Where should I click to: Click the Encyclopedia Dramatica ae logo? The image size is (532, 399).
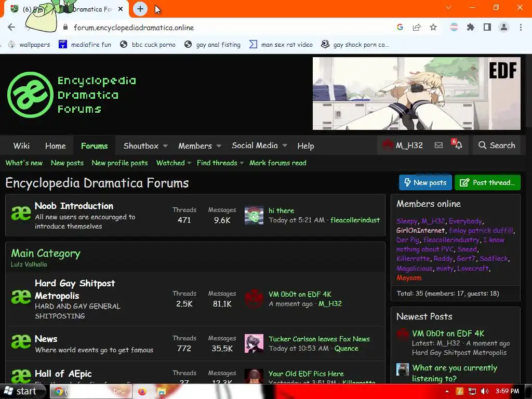pos(30,95)
